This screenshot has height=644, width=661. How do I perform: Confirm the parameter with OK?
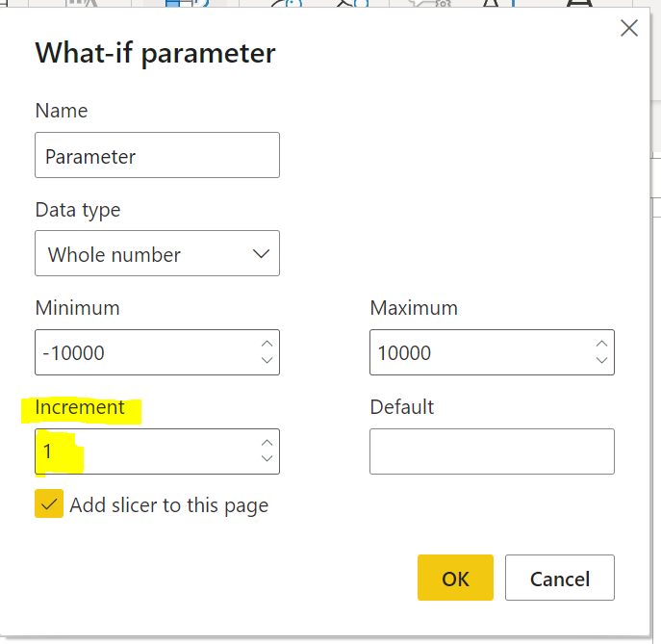(x=455, y=578)
